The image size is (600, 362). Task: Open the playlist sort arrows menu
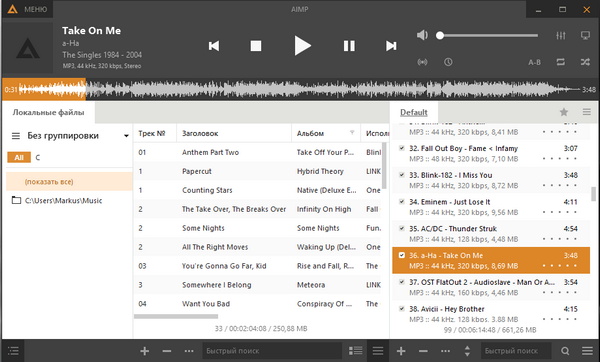tap(467, 351)
